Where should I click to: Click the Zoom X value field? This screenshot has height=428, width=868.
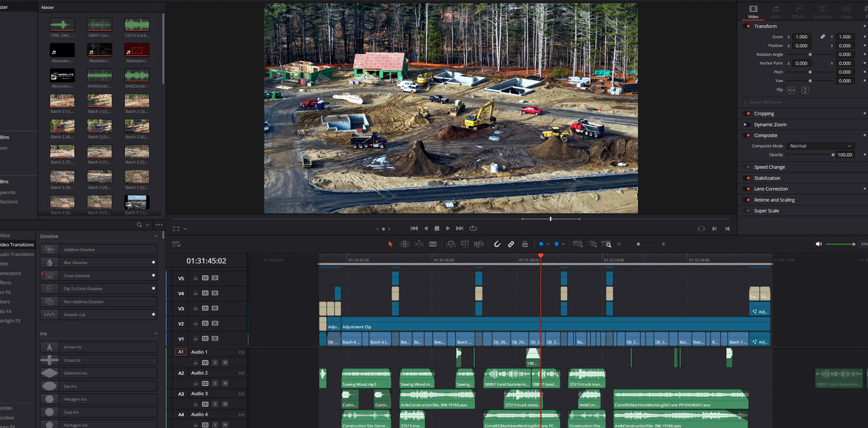click(x=802, y=37)
